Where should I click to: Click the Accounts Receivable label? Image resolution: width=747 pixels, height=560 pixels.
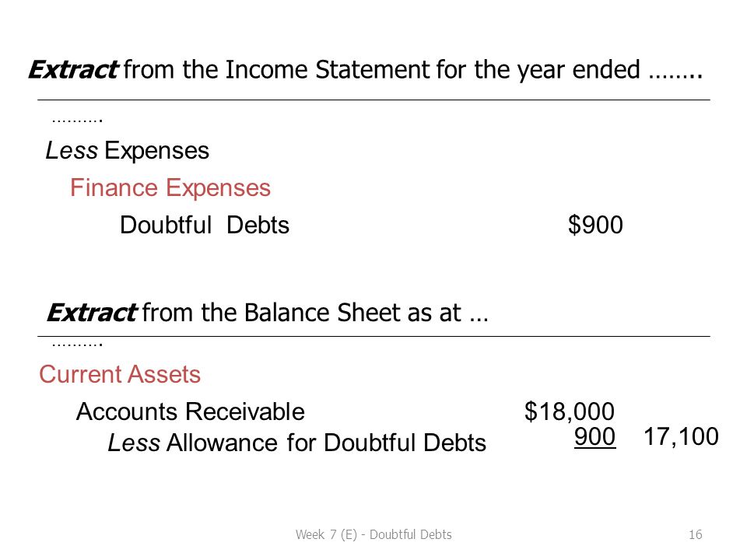point(190,411)
